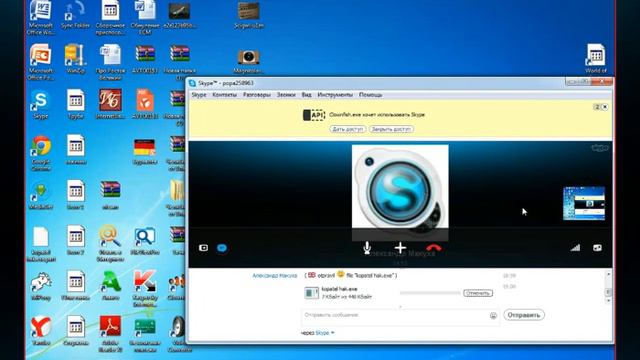Open the Вид menu
Viewport: 640px width, 360px height.
pos(307,95)
